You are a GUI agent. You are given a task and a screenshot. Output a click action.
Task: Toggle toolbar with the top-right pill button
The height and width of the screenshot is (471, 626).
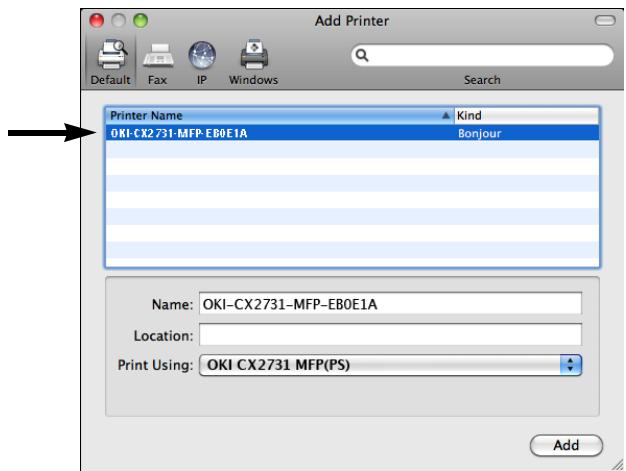(x=605, y=20)
